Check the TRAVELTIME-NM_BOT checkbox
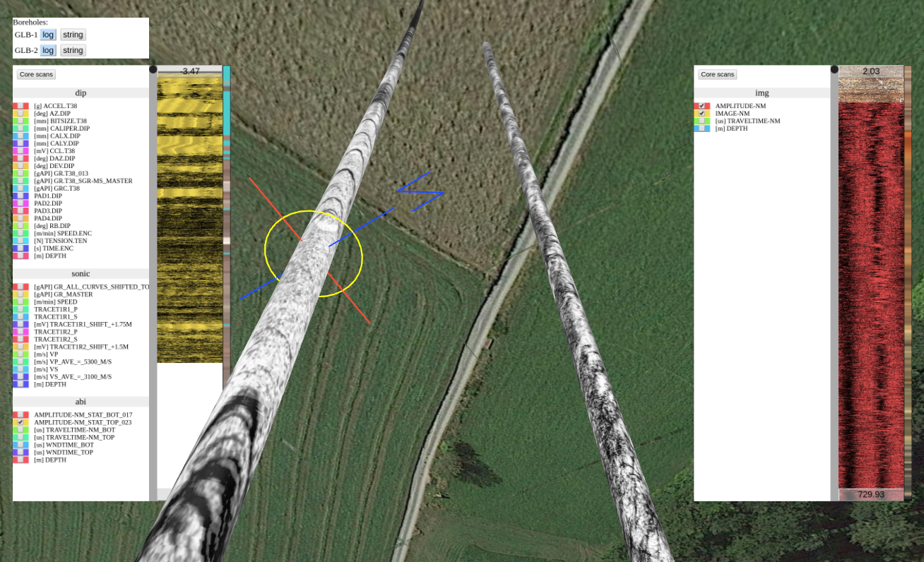The width and height of the screenshot is (924, 562). click(x=21, y=429)
